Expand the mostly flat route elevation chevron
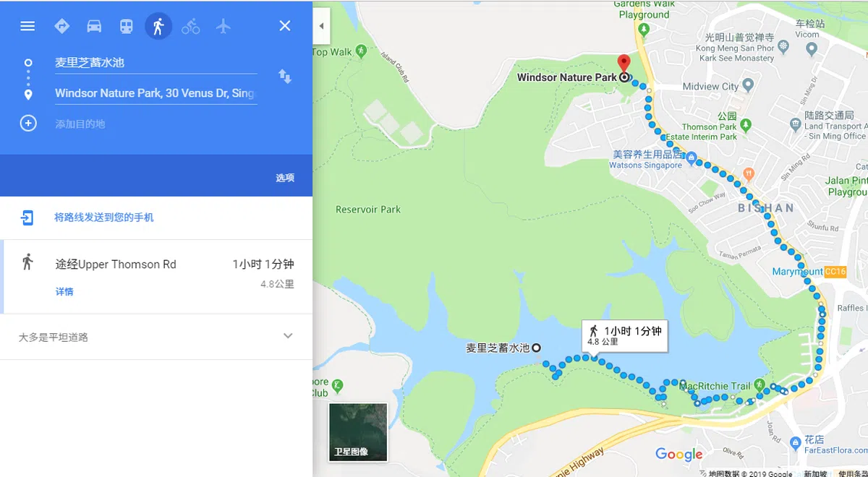Viewport: 868px width, 477px height. [x=288, y=336]
